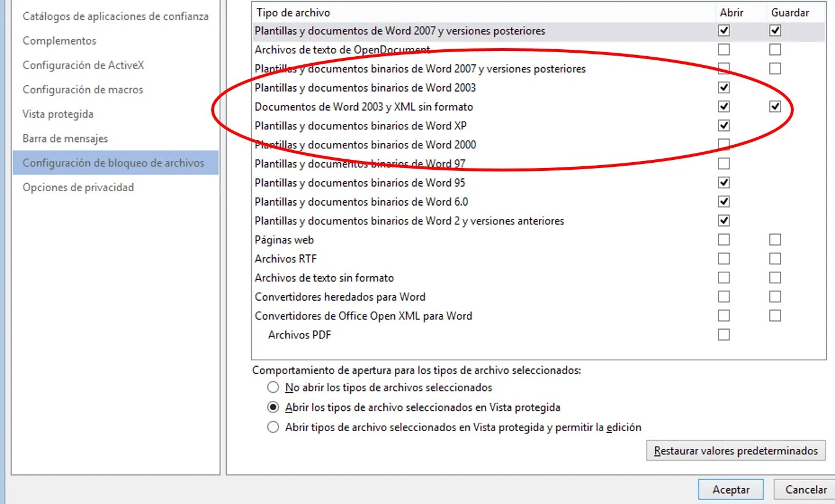
Task: Check Abrir for Páginas web
Action: (724, 240)
